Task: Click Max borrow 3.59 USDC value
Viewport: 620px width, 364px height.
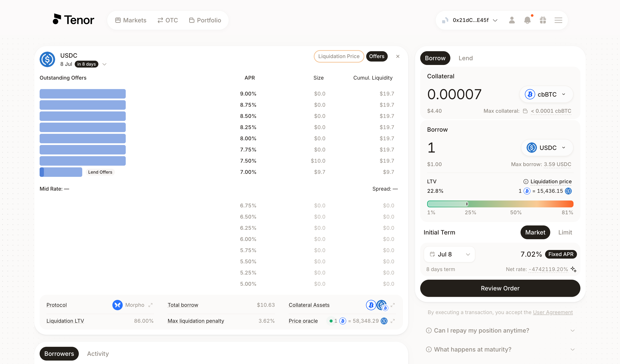Action: [557, 164]
